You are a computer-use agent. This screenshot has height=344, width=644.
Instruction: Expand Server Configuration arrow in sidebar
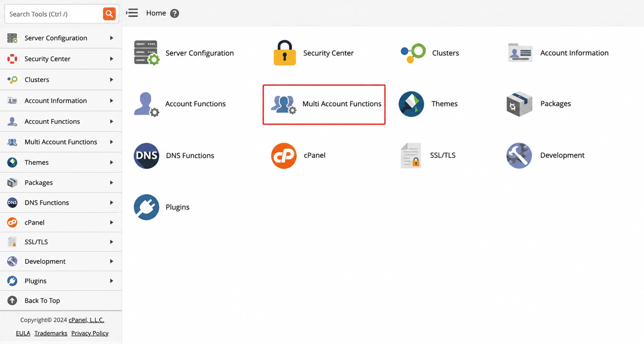tap(111, 38)
